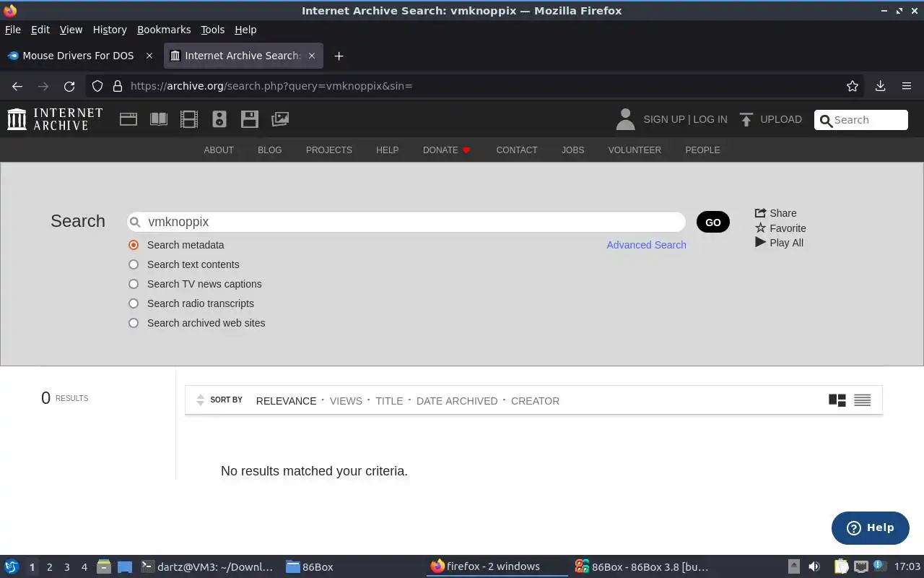Select Search metadata radio button
Image resolution: width=924 pixels, height=578 pixels.
pos(134,245)
